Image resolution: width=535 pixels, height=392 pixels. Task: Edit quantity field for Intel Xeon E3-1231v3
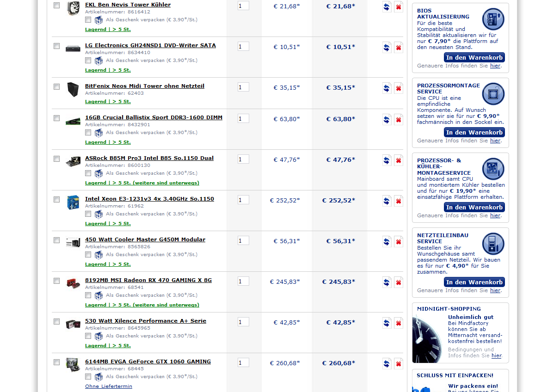pyautogui.click(x=243, y=200)
